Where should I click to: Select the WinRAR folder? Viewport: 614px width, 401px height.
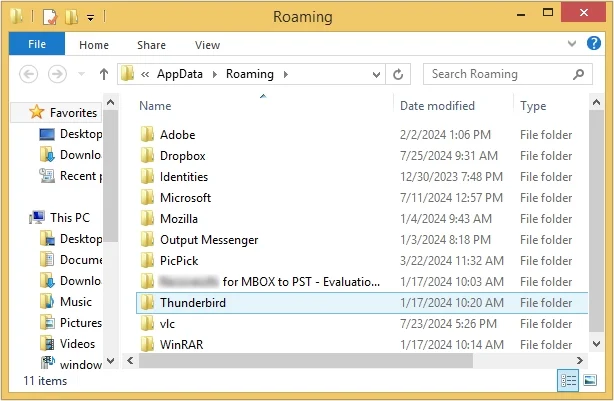tap(362, 345)
